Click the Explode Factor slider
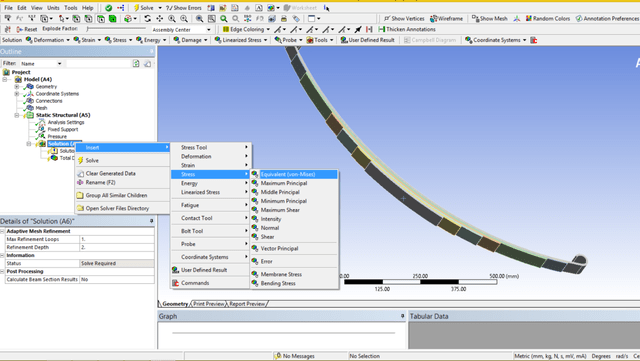The image size is (640, 361). (116, 29)
